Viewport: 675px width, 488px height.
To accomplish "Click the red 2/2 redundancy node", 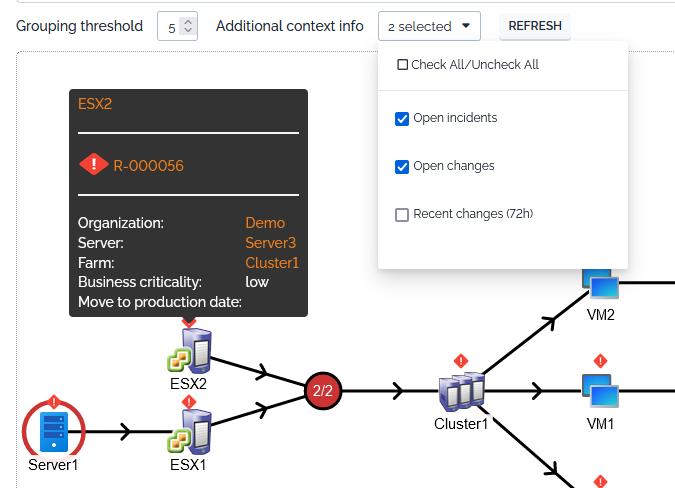I will [x=323, y=391].
